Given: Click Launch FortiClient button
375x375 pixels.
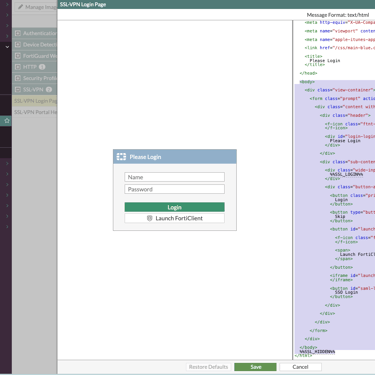Looking at the screenshot, I should pyautogui.click(x=174, y=218).
